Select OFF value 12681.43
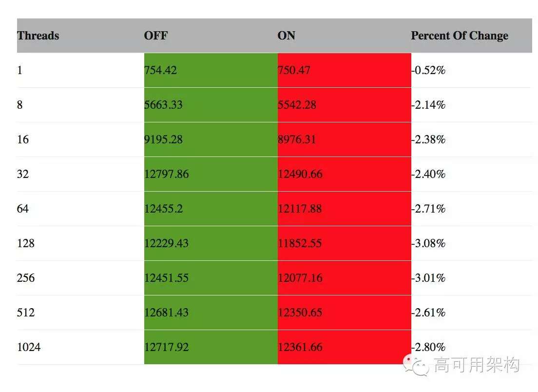The width and height of the screenshot is (538, 392). pos(166,313)
